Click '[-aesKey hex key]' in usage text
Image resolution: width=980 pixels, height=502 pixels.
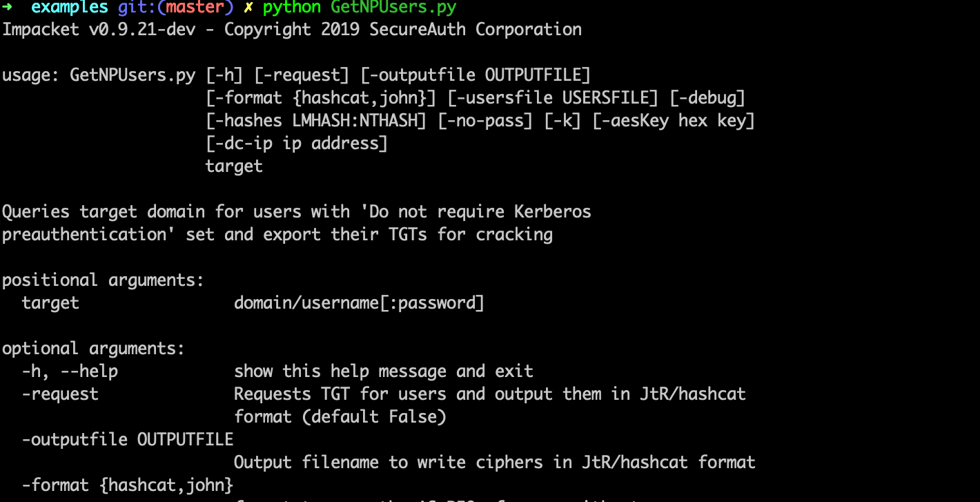point(674,121)
